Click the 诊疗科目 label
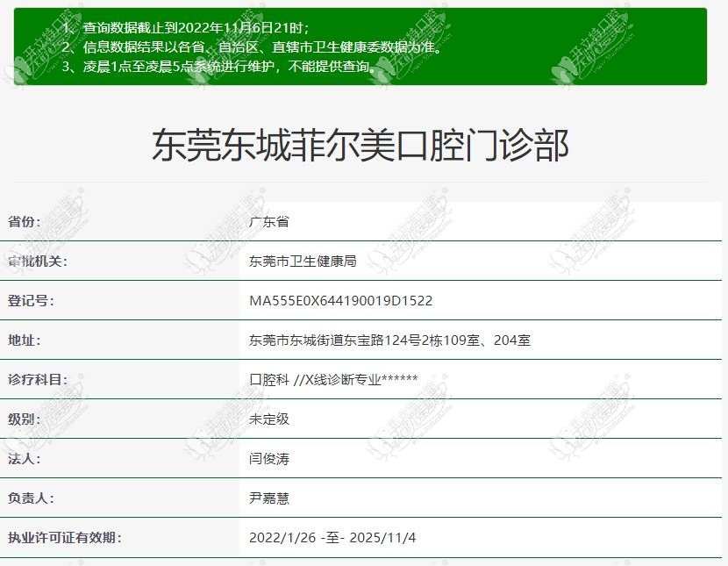The height and width of the screenshot is (566, 728). pos(38,379)
